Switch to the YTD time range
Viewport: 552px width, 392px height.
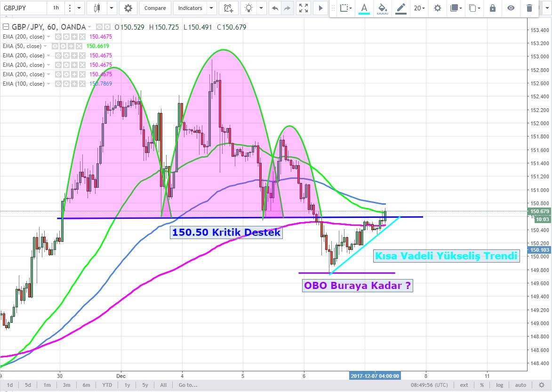point(106,385)
